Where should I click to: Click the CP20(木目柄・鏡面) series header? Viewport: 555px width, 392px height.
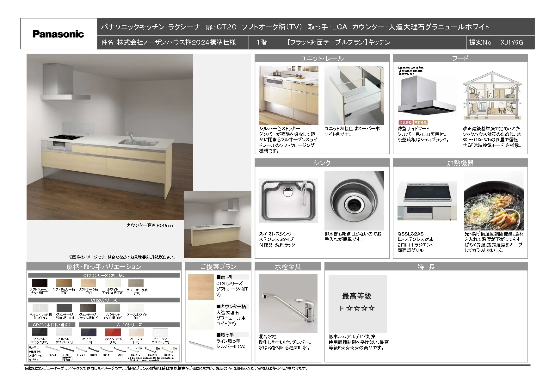52,325
